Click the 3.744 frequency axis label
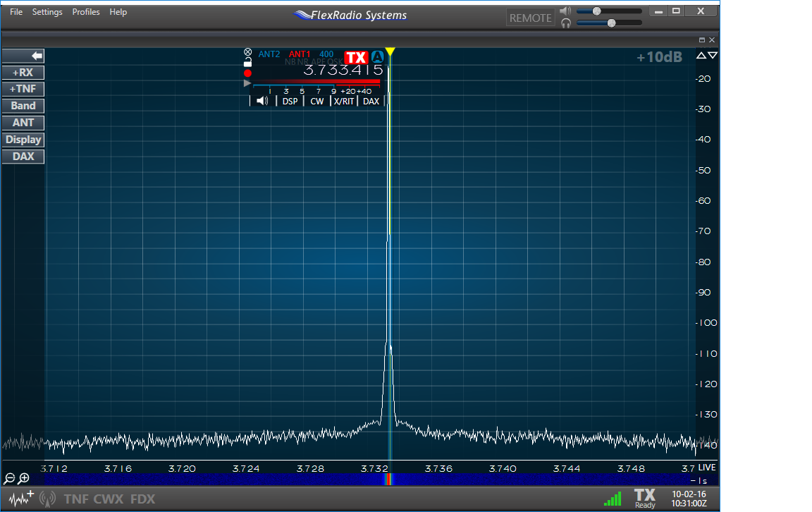 tap(567, 468)
